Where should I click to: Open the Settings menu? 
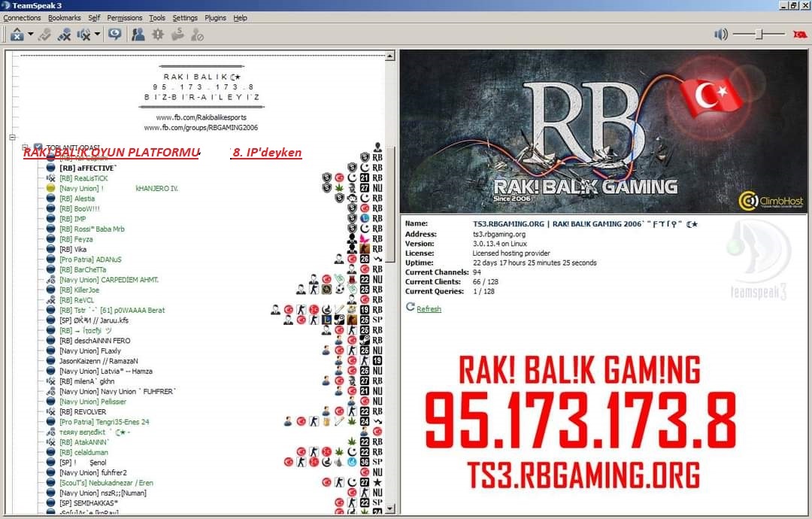(185, 17)
